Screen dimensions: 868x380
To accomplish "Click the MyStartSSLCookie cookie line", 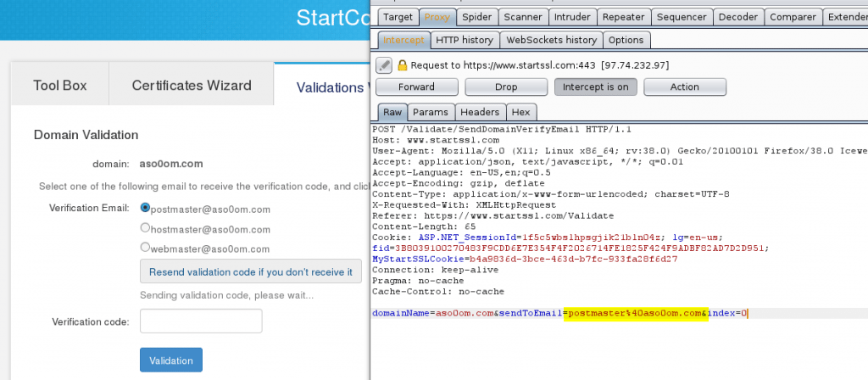I will pyautogui.click(x=525, y=260).
